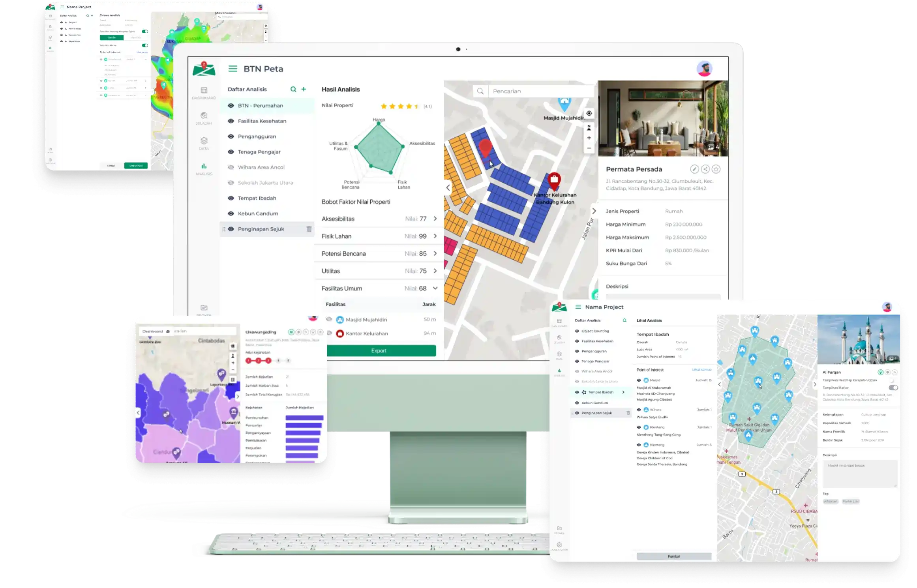Open the Analisis tab in the sidebar
The image size is (917, 588).
coord(204,169)
